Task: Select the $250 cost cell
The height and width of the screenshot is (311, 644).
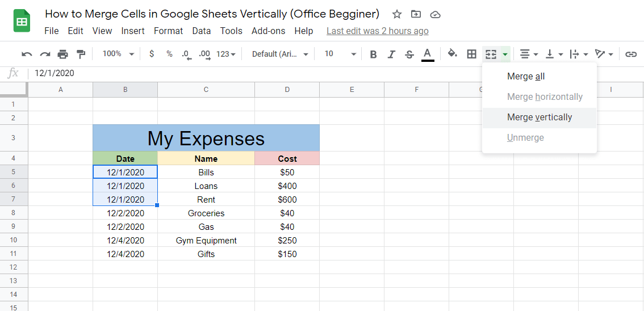Action: (x=287, y=241)
